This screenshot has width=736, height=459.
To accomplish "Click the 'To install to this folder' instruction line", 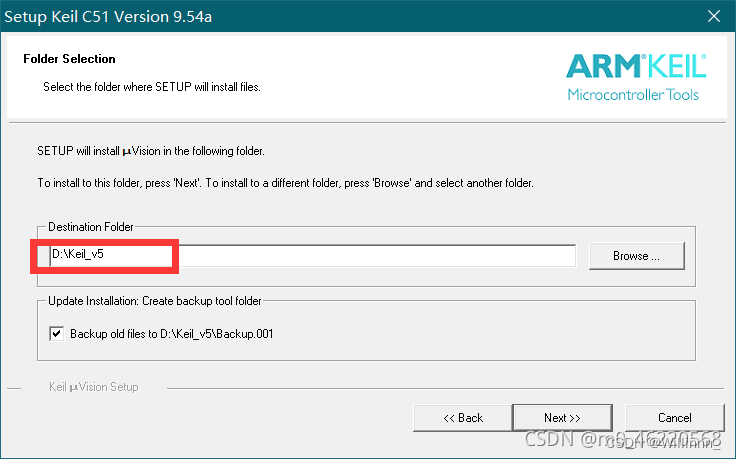I will tap(285, 183).
